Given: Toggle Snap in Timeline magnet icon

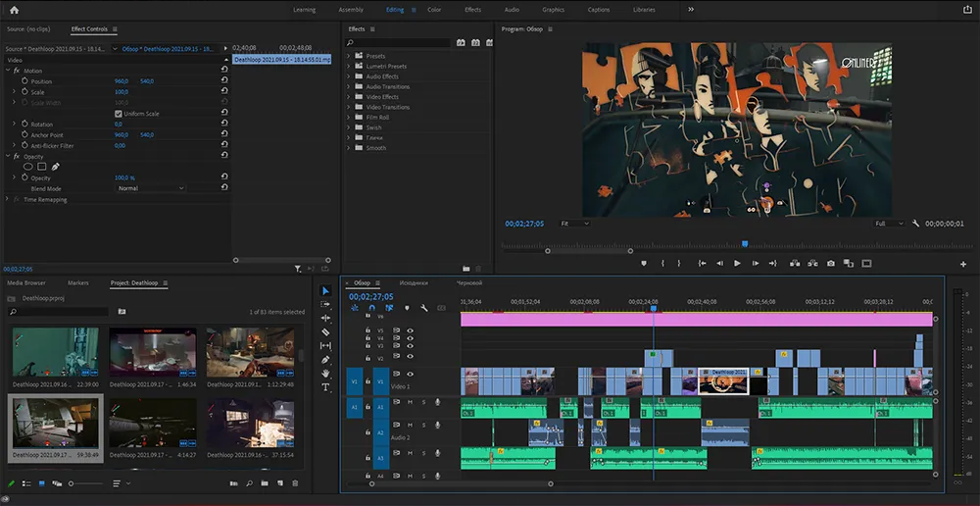Looking at the screenshot, I should tap(371, 308).
